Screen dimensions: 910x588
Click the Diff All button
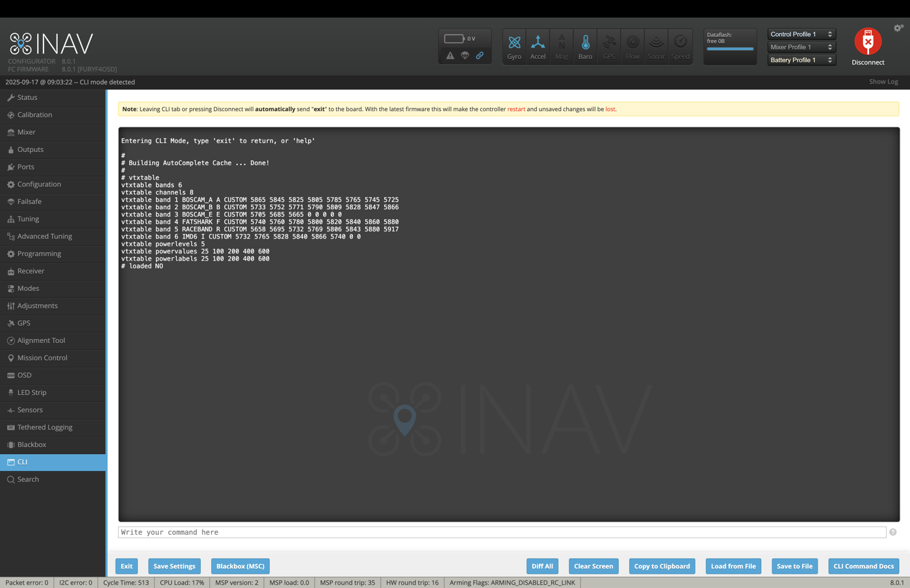tap(542, 566)
